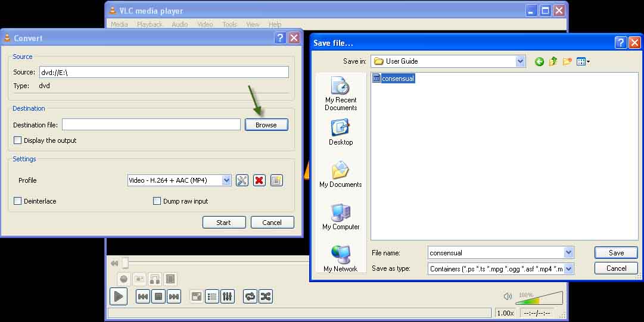This screenshot has width=644, height=322.
Task: Open the View menu icon in Save dialog
Action: pyautogui.click(x=583, y=61)
